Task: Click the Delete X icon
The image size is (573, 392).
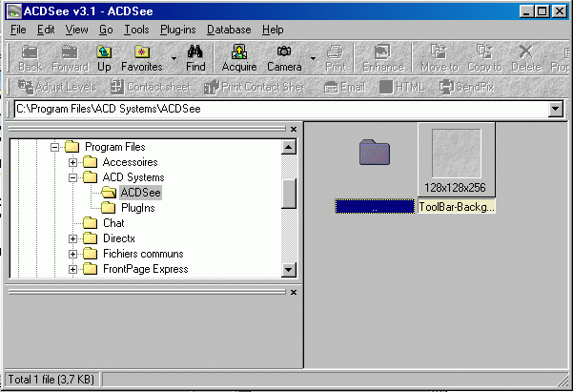Action: pos(526,52)
